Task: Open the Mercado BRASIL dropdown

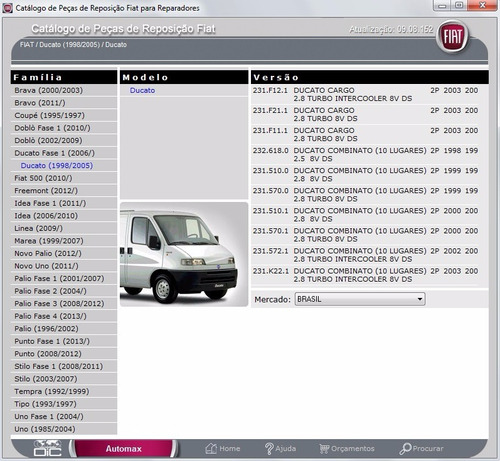Action: (x=360, y=299)
